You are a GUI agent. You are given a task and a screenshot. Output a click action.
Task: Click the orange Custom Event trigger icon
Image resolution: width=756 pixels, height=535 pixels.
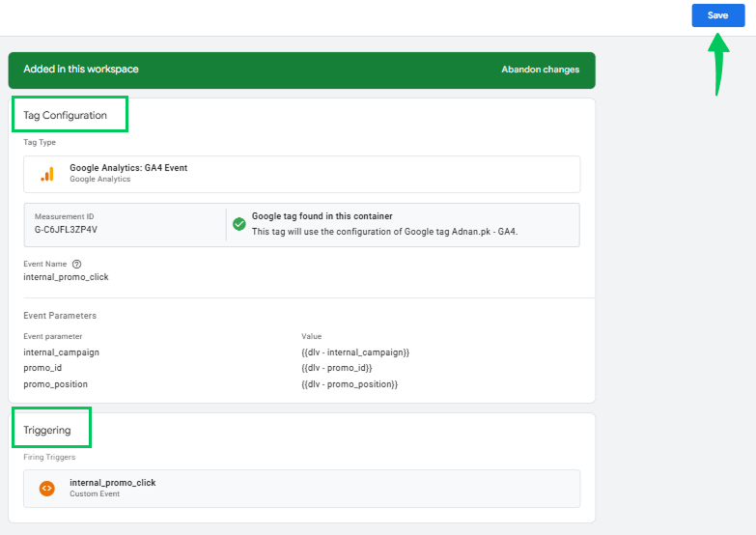[x=46, y=489]
